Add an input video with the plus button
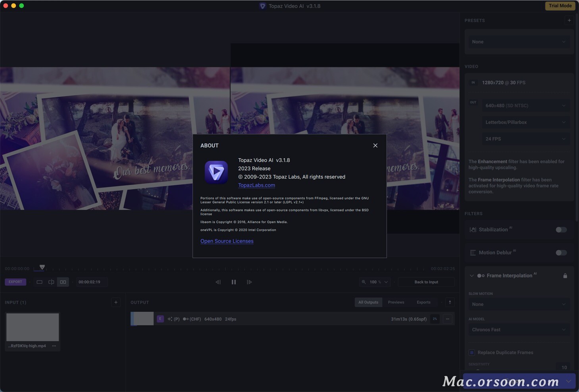Image resolution: width=579 pixels, height=392 pixels. click(x=116, y=302)
